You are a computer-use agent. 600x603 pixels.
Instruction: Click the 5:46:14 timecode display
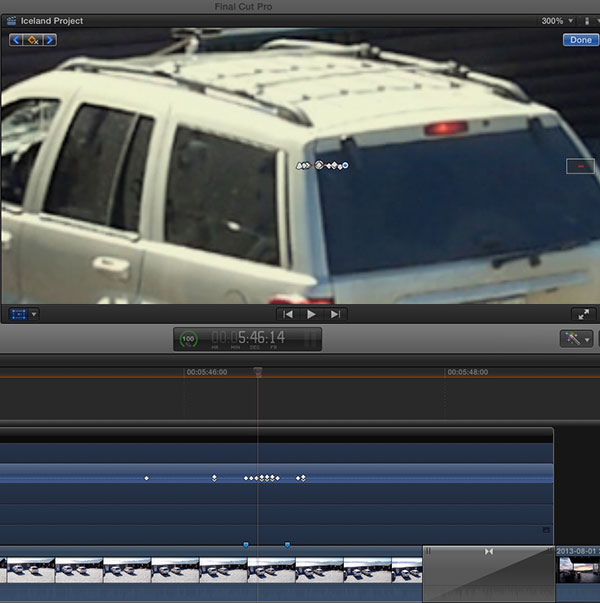pos(248,338)
